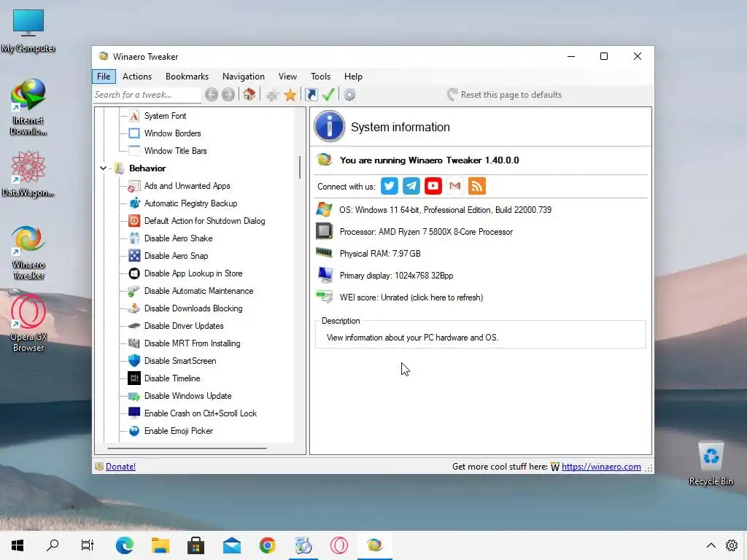Click the Default Action for Shutdown icon

point(134,220)
